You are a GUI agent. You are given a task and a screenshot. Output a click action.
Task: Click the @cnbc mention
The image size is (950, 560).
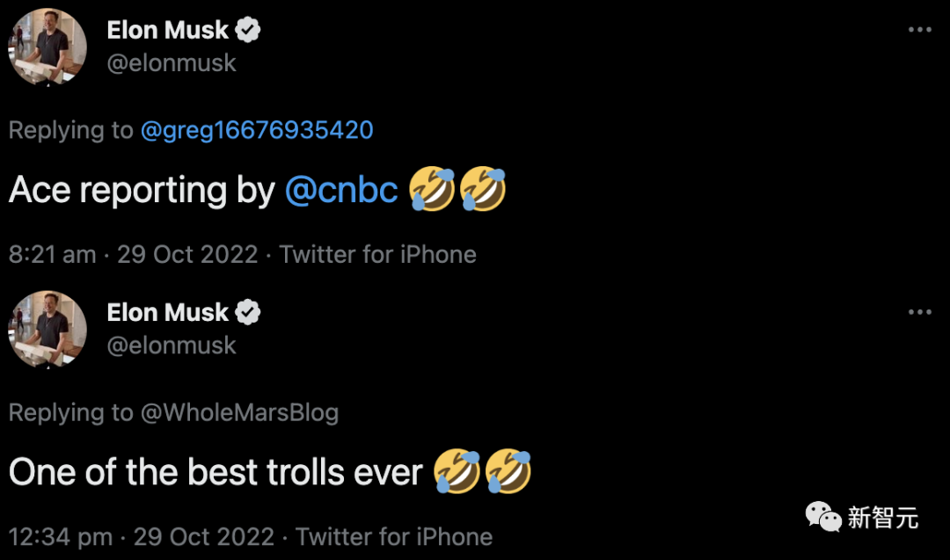click(x=341, y=191)
